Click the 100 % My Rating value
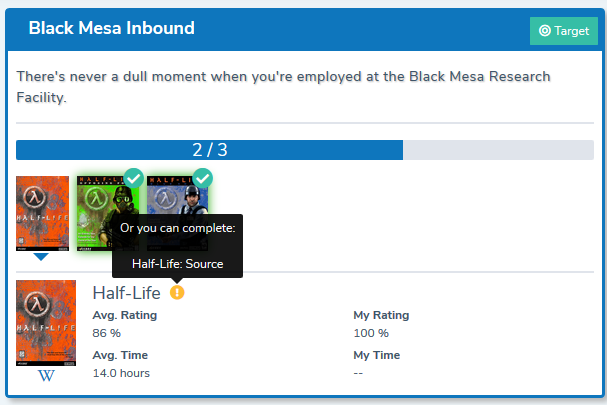Viewport: 607px width, 405px height. point(371,333)
